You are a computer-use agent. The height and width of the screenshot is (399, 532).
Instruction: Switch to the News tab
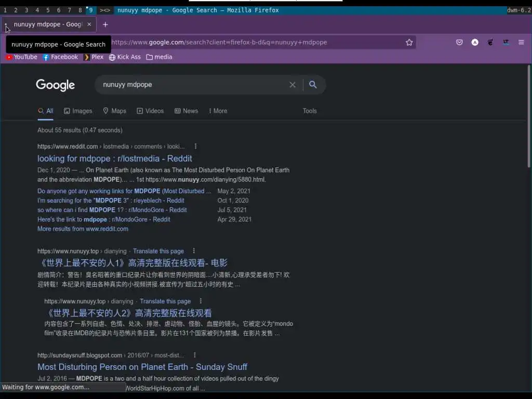[186, 111]
